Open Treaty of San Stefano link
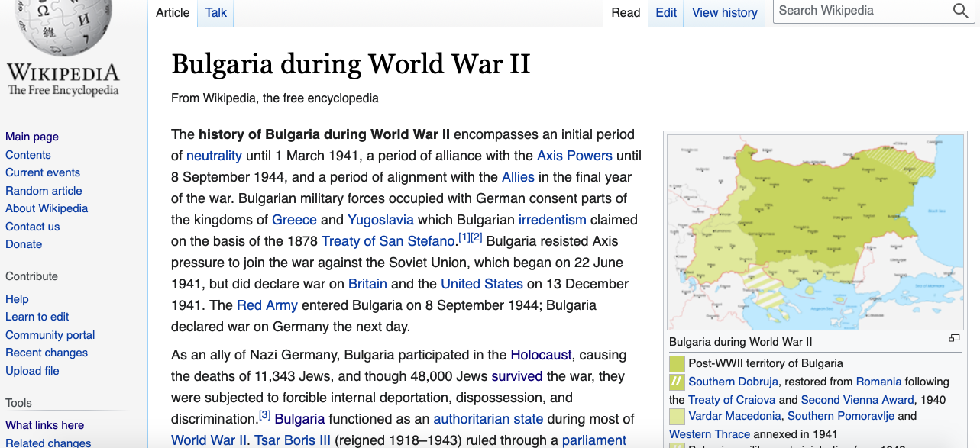 pos(388,241)
